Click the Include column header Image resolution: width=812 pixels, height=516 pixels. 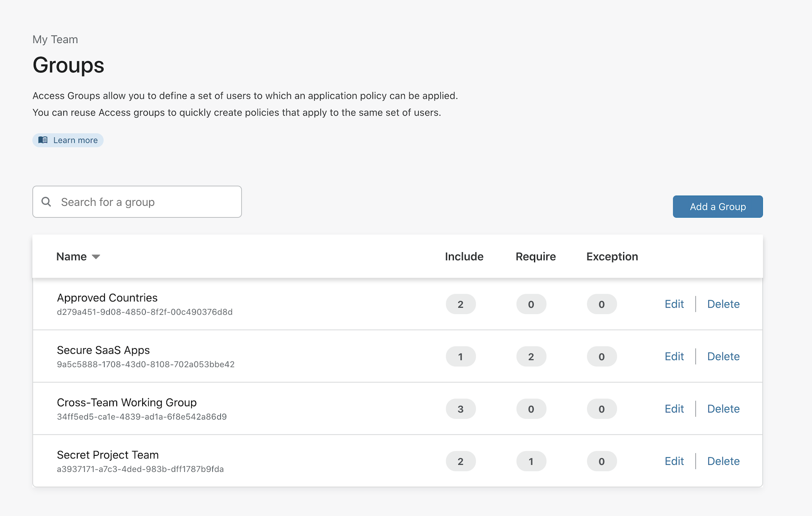point(464,257)
